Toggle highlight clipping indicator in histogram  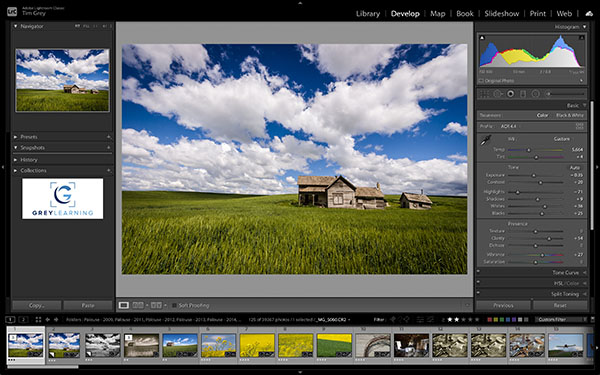tap(582, 38)
